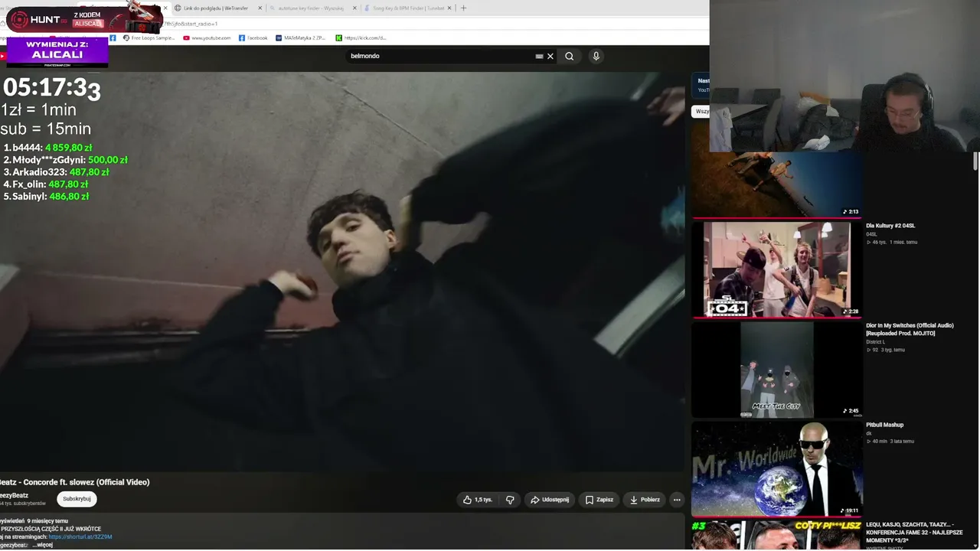Dislike the Concorde video
980x551 pixels.
[510, 500]
